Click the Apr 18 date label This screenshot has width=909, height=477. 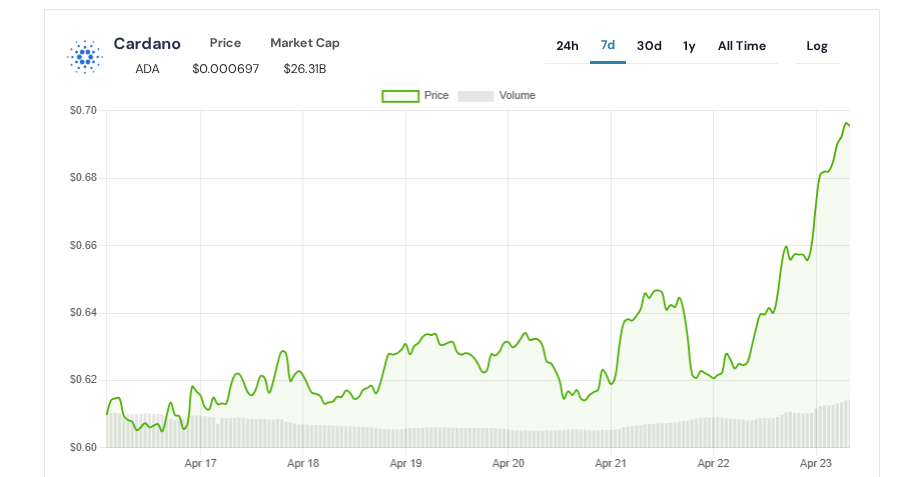tap(303, 463)
